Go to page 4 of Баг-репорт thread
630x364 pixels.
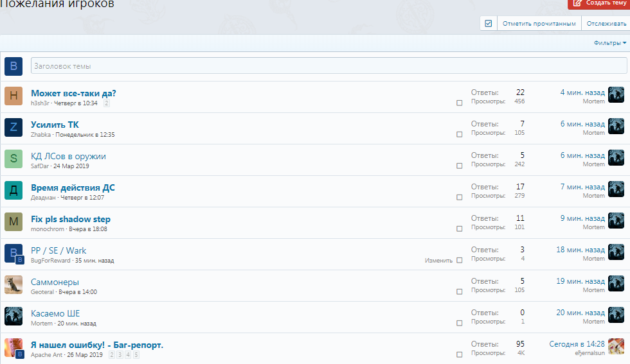click(x=128, y=355)
